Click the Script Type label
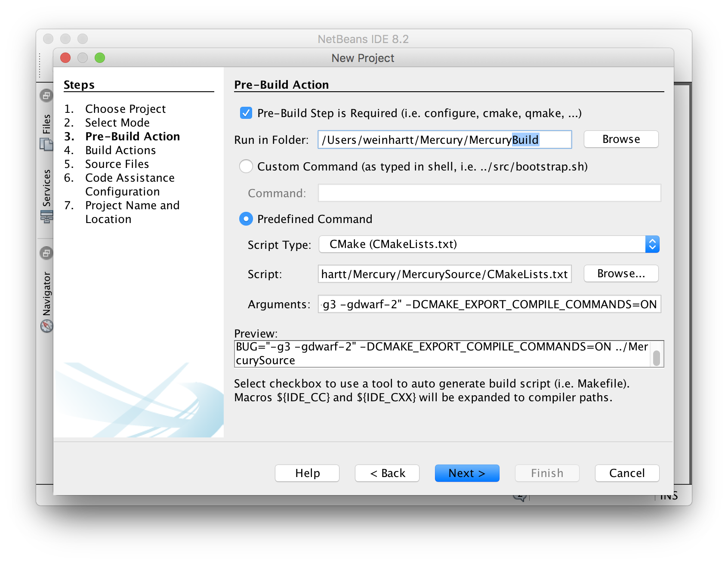The height and width of the screenshot is (564, 728). click(279, 245)
